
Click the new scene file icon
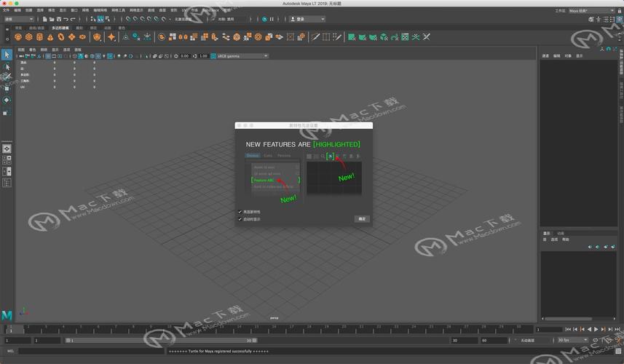click(x=44, y=19)
